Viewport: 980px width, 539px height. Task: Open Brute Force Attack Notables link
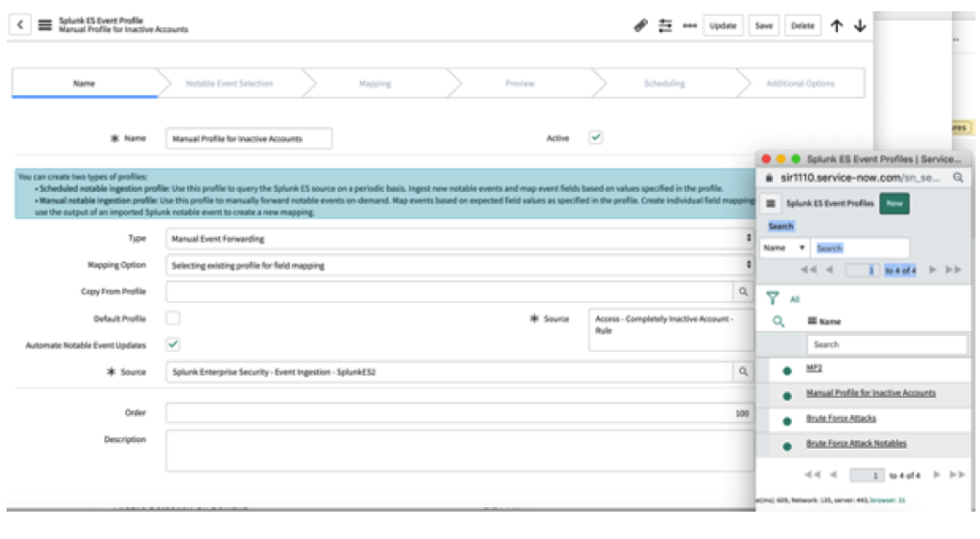click(x=856, y=443)
